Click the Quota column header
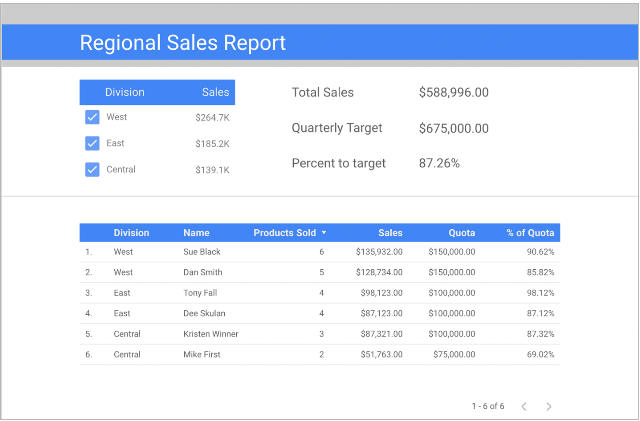 (462, 233)
